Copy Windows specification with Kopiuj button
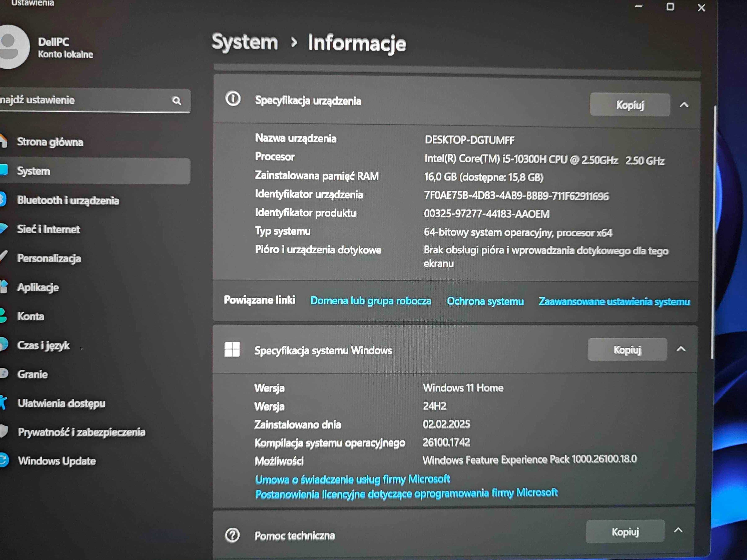 coord(627,350)
